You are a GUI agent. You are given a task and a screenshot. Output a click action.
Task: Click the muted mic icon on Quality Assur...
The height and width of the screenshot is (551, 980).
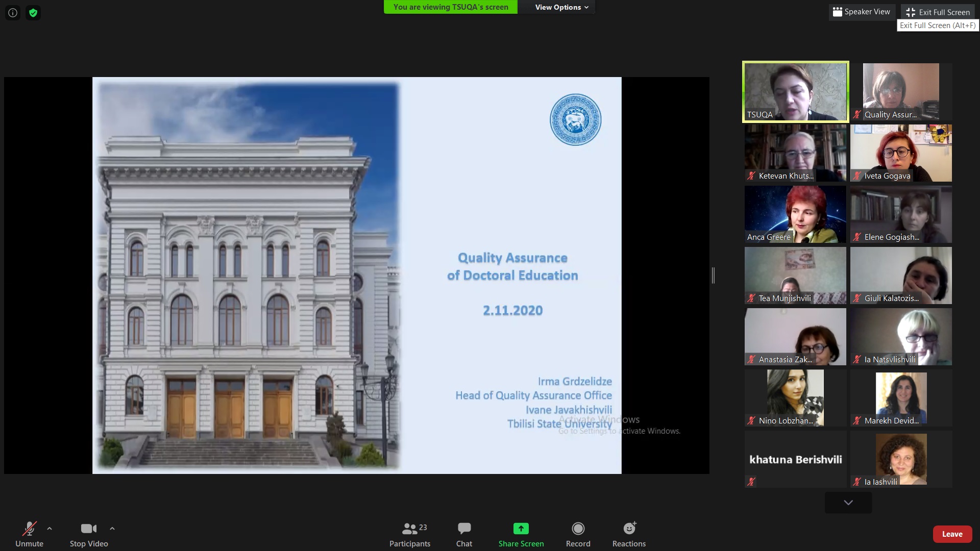click(x=857, y=114)
